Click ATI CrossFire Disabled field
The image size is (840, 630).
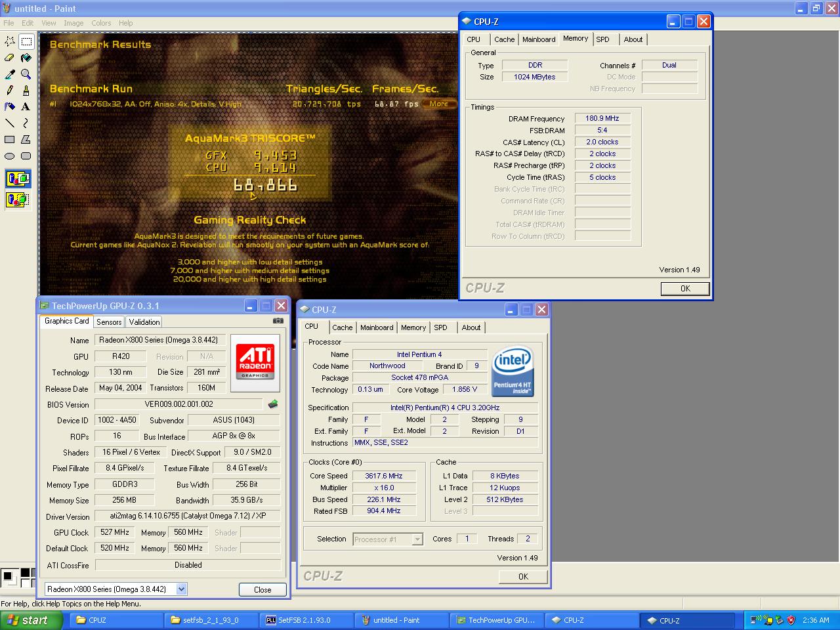click(188, 565)
